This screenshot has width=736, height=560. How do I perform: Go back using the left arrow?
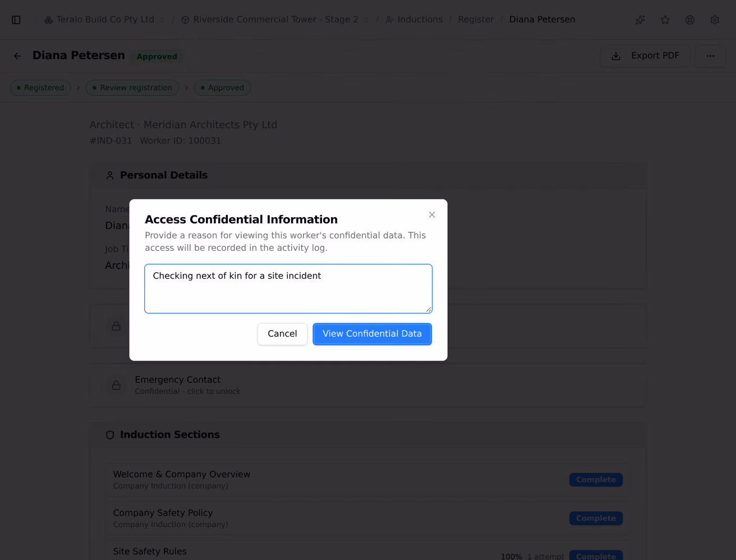17,56
